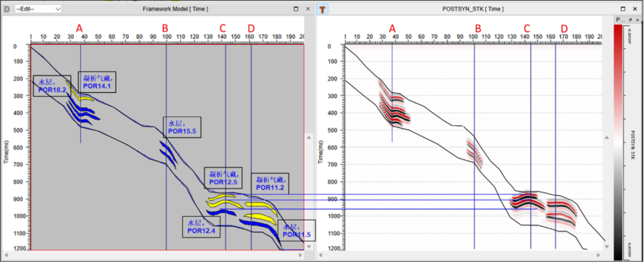Maximize the Framework Model window

coord(296,10)
